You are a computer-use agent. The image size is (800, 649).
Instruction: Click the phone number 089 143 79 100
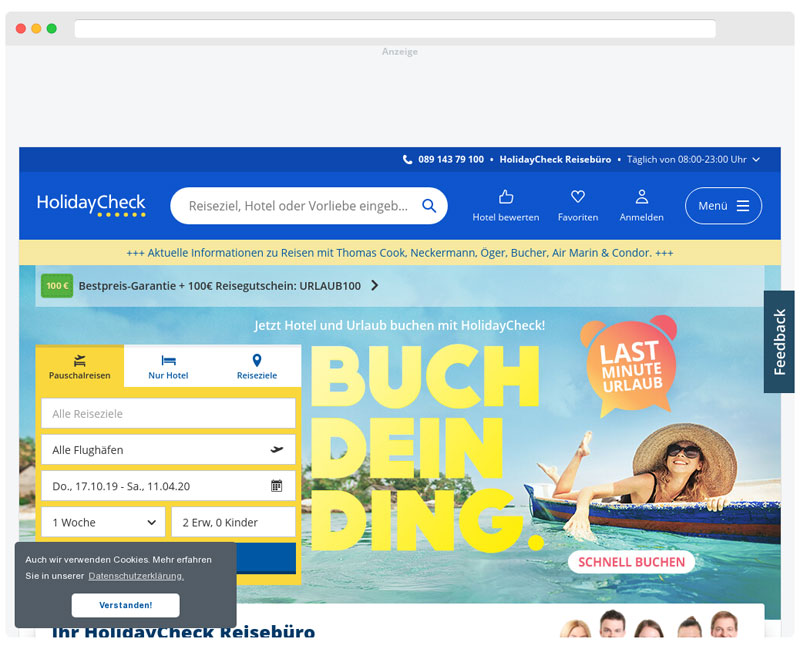(x=451, y=160)
